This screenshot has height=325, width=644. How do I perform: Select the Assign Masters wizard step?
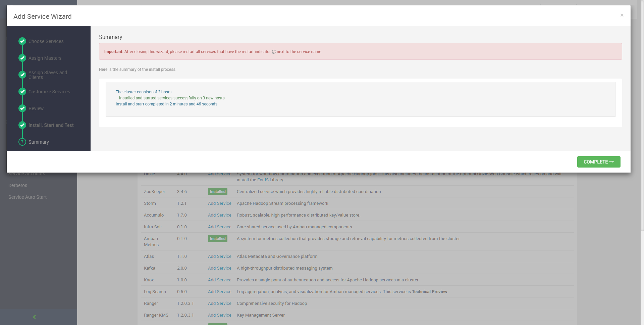coord(45,58)
